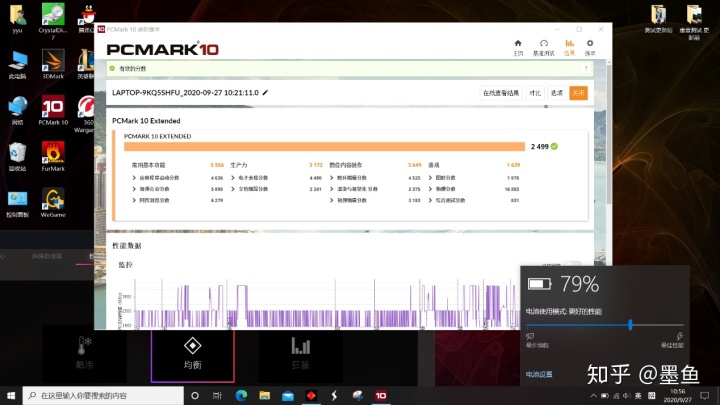Click the result name LAPTOP-9KQ55HFU text
The image size is (720, 405).
click(186, 93)
